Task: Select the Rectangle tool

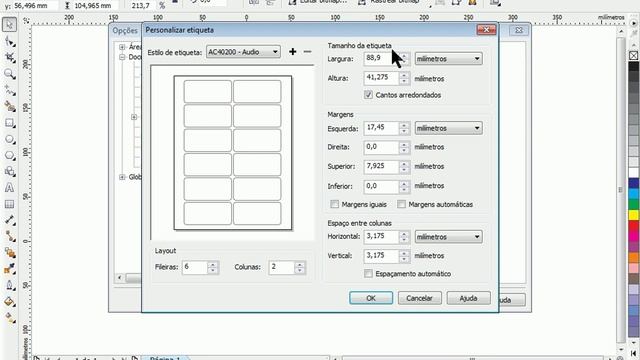Action: tap(9, 123)
